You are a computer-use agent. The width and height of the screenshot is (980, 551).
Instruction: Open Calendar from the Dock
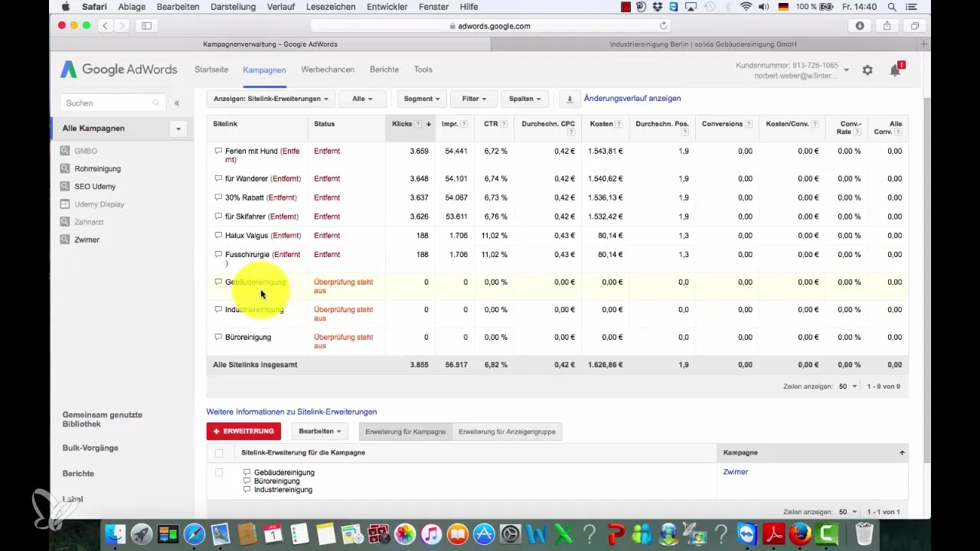click(273, 533)
